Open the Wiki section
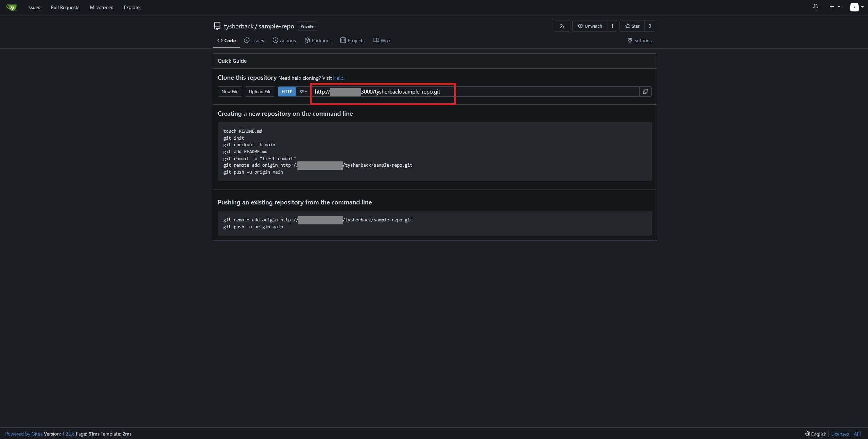The width and height of the screenshot is (868, 439). coord(382,40)
